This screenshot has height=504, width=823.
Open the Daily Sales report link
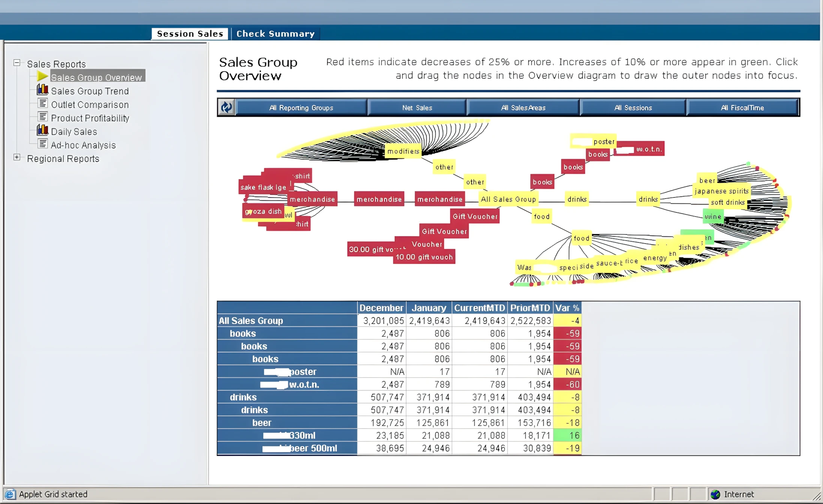point(74,132)
